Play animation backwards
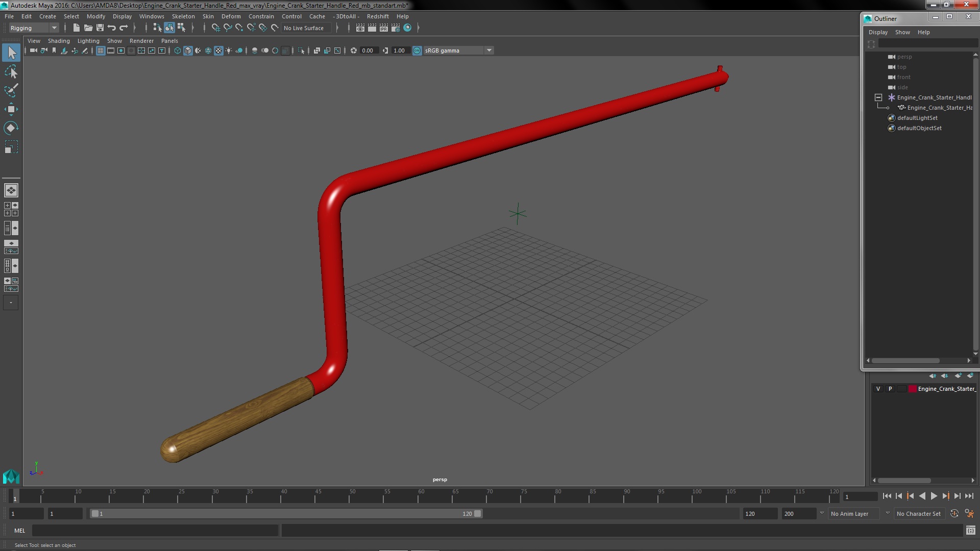The height and width of the screenshot is (551, 980). [922, 496]
